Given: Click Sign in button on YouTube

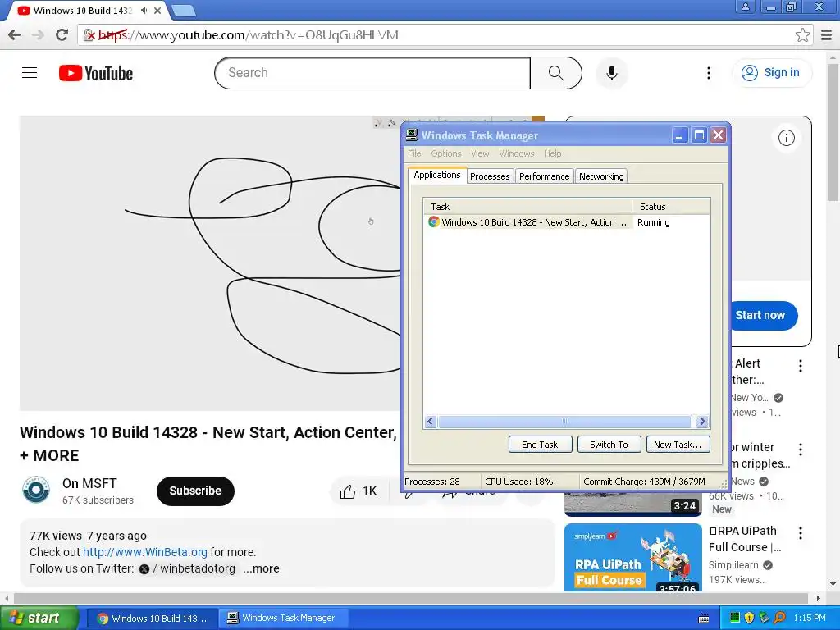Looking at the screenshot, I should coord(771,73).
